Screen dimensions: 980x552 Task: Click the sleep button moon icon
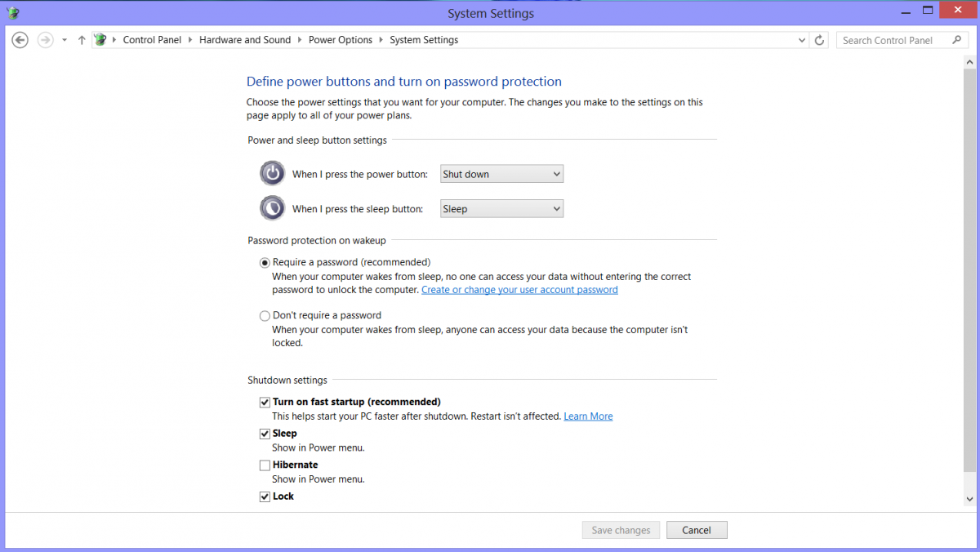pyautogui.click(x=272, y=208)
